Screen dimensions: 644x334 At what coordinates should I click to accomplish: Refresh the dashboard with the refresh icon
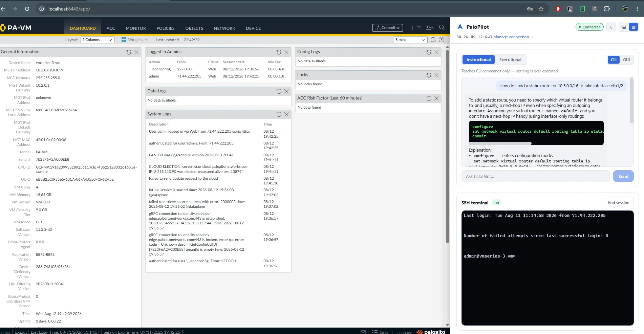(433, 40)
